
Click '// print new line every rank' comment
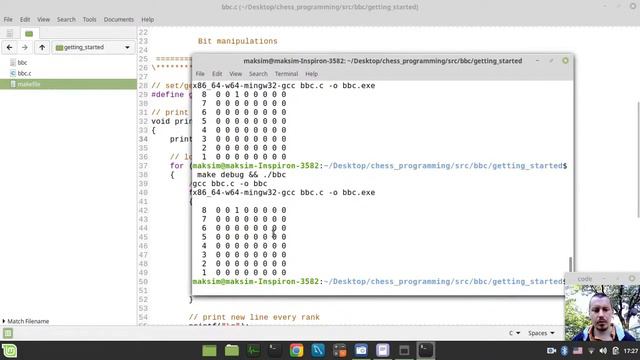[x=254, y=317]
